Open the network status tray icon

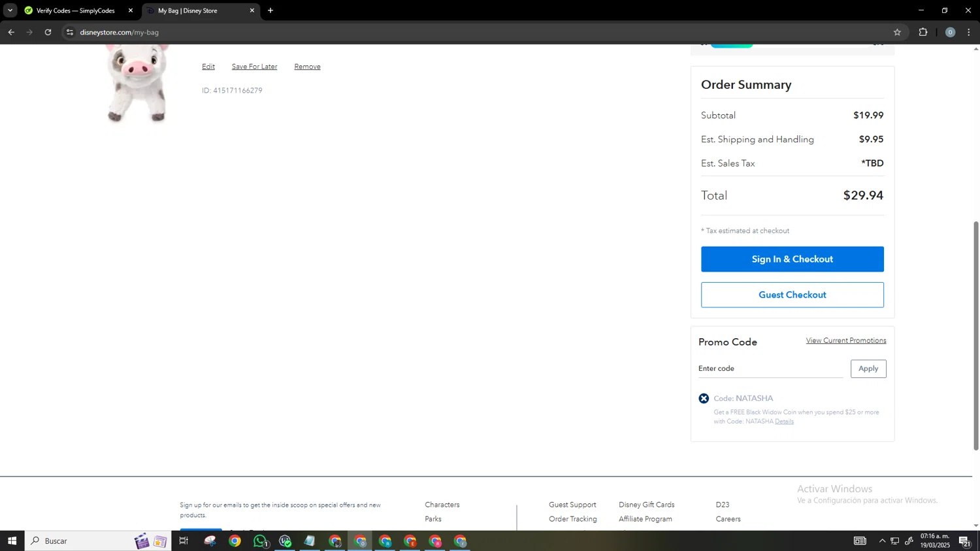click(x=895, y=541)
